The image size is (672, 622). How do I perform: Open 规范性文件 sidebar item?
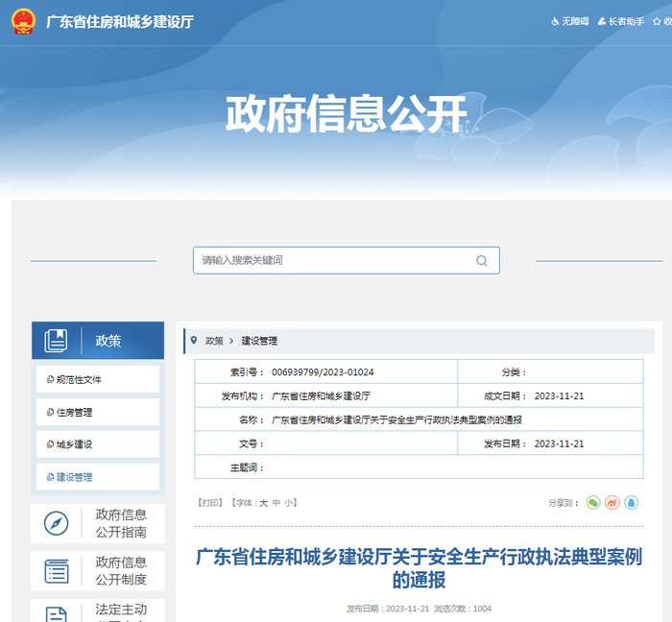coord(98,379)
